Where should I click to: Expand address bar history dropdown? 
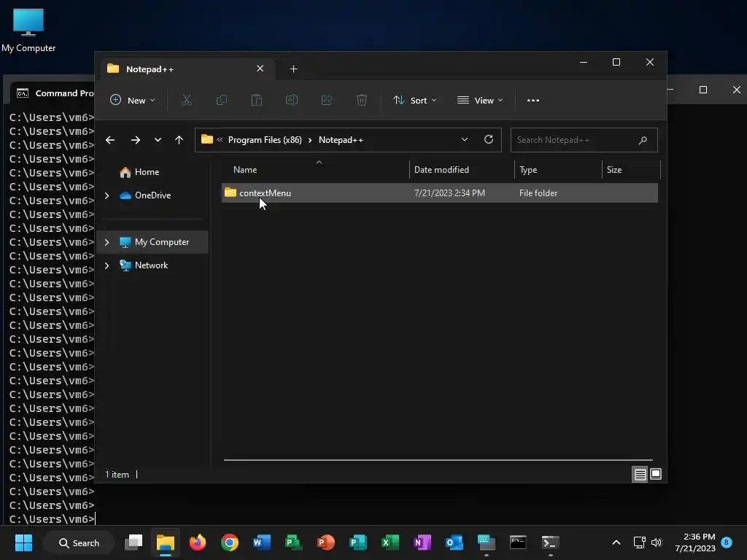coord(465,139)
